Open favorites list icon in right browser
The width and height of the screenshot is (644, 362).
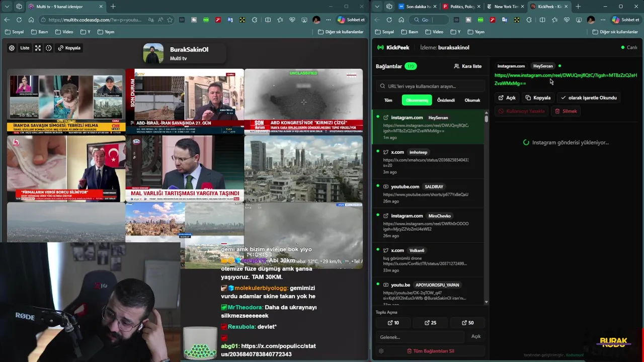[554, 20]
